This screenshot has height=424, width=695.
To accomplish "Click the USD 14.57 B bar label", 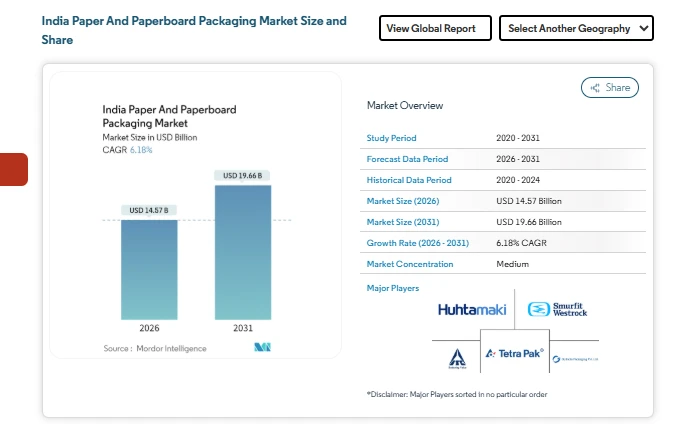I will [149, 210].
